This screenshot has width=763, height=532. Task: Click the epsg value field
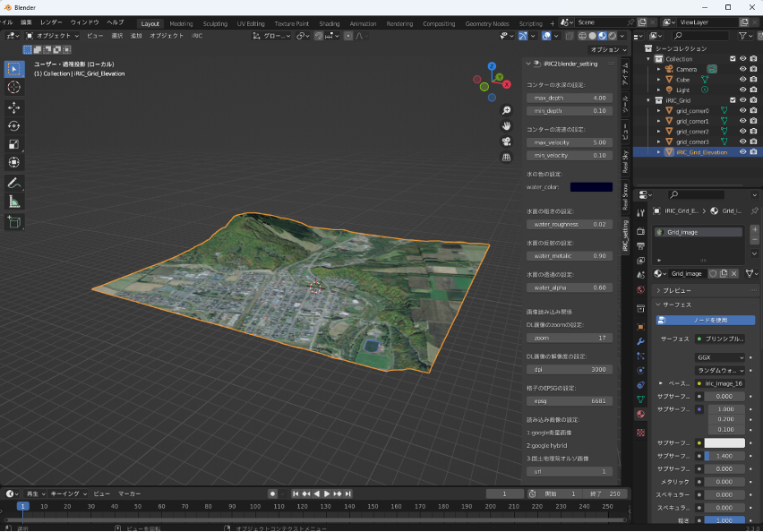click(x=569, y=401)
